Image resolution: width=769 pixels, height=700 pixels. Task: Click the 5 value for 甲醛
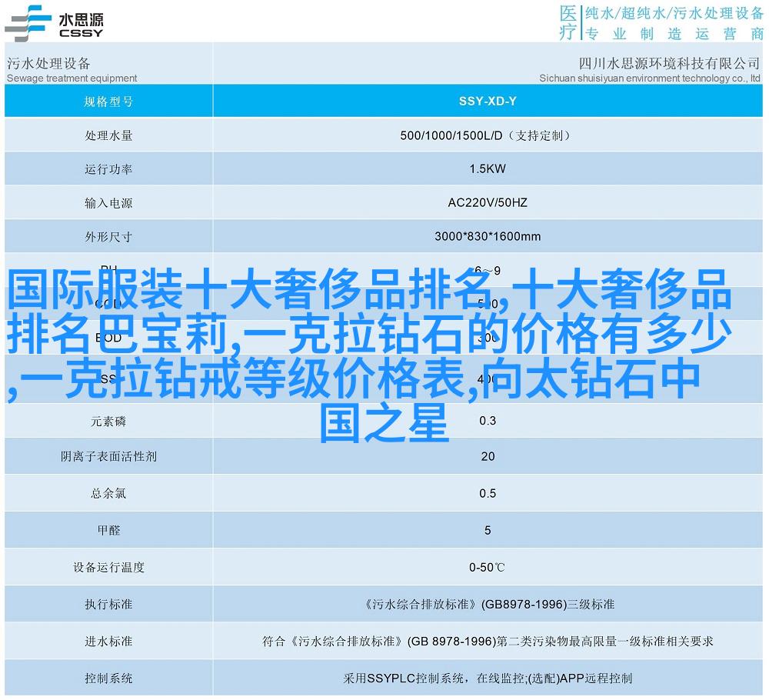[x=488, y=530]
